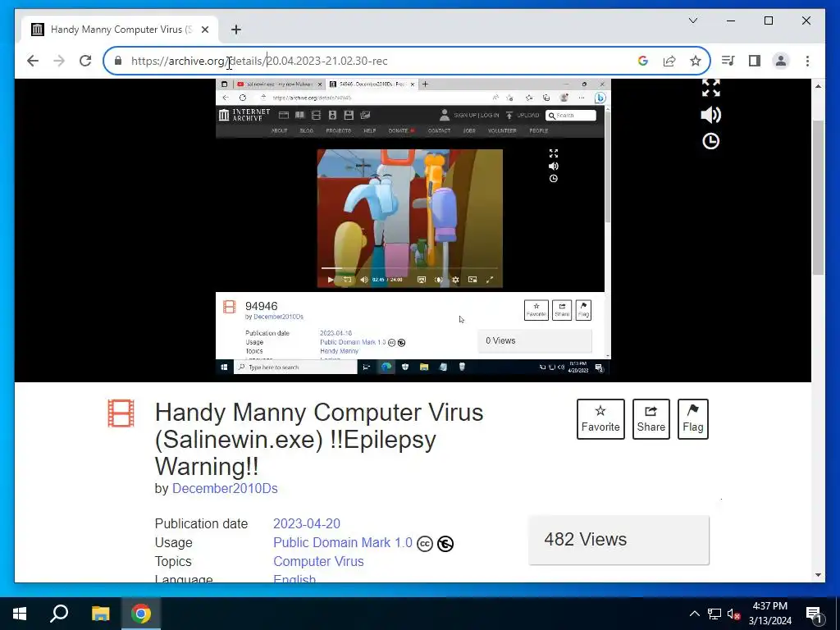Mute the video player volume

[711, 115]
